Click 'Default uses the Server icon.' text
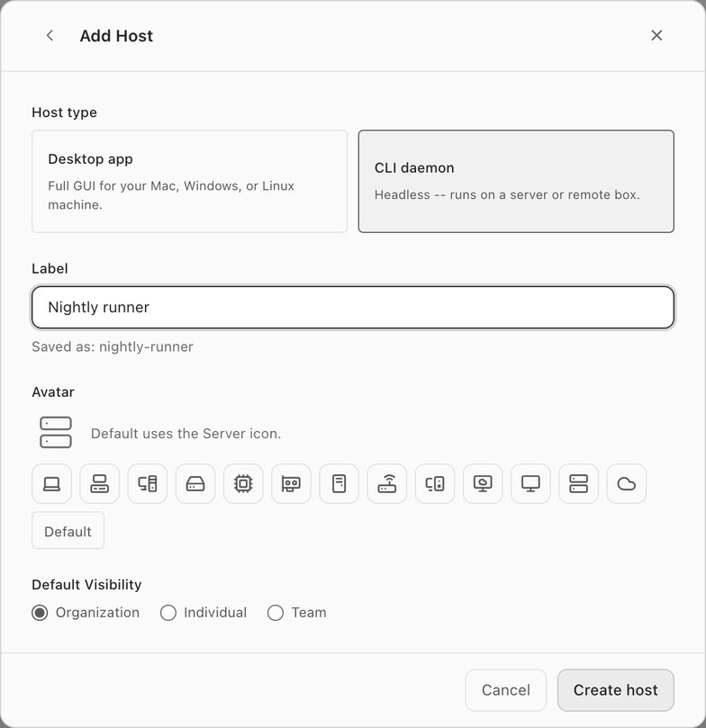The image size is (706, 728). pyautogui.click(x=186, y=434)
